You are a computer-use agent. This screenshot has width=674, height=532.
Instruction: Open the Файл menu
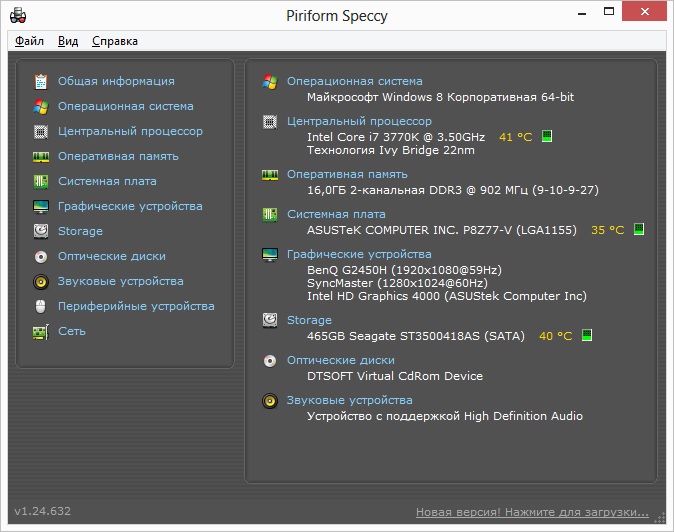tap(29, 41)
